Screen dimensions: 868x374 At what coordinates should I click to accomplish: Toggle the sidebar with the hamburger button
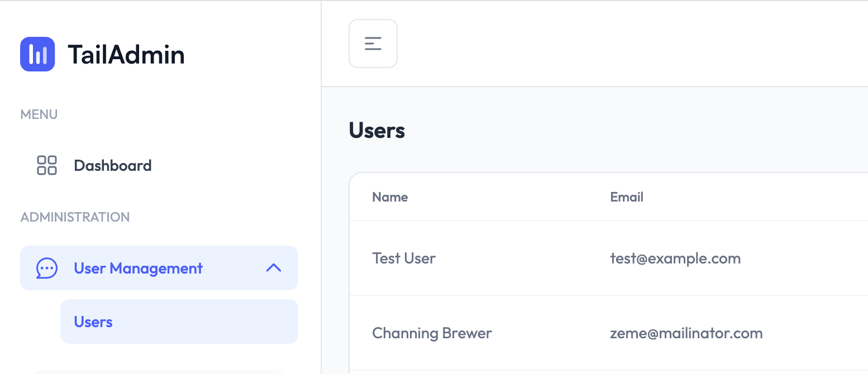click(x=373, y=44)
